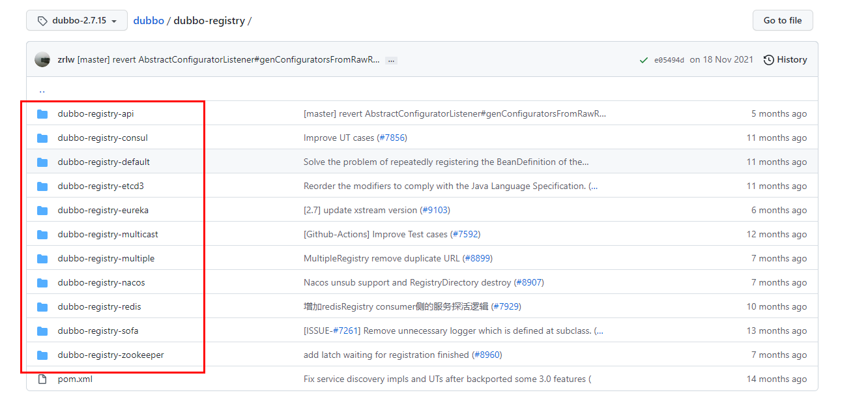Viewport: 868px width, 412px height.
Task: Click 'Solve the problem of repeatedly registering' commit message
Action: pos(446,162)
